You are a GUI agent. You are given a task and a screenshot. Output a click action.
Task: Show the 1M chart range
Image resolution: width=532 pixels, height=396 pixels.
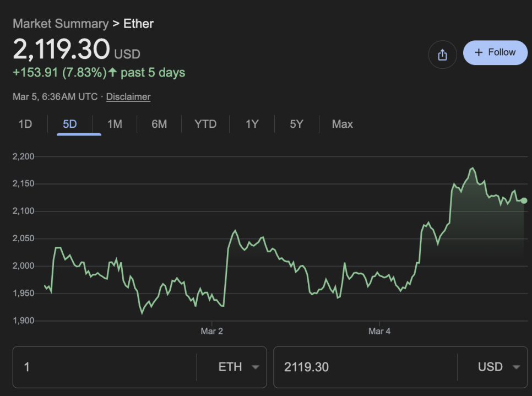coord(115,124)
